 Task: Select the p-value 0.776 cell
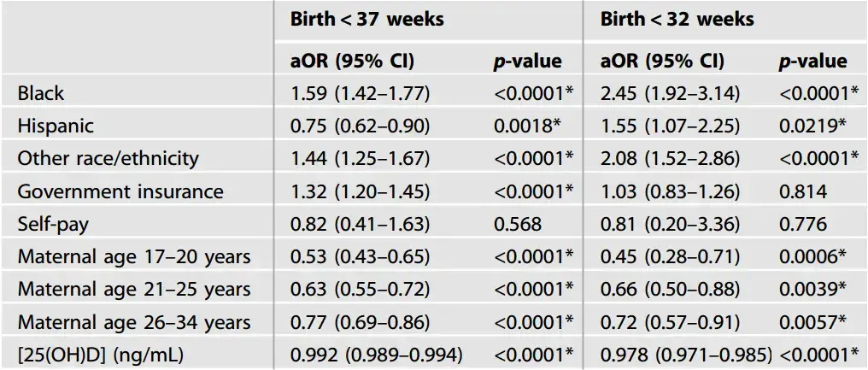point(803,224)
